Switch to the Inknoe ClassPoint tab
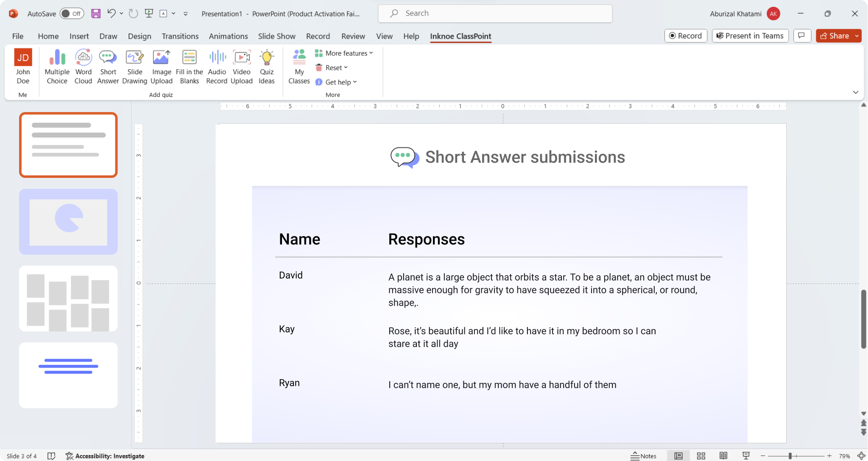This screenshot has width=868, height=461. (x=460, y=36)
